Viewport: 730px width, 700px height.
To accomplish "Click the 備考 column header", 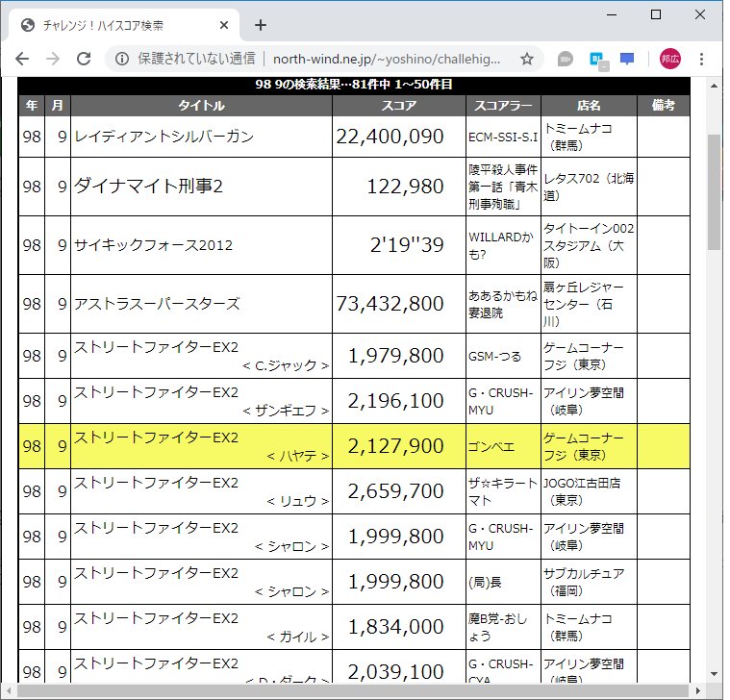I will 664,106.
